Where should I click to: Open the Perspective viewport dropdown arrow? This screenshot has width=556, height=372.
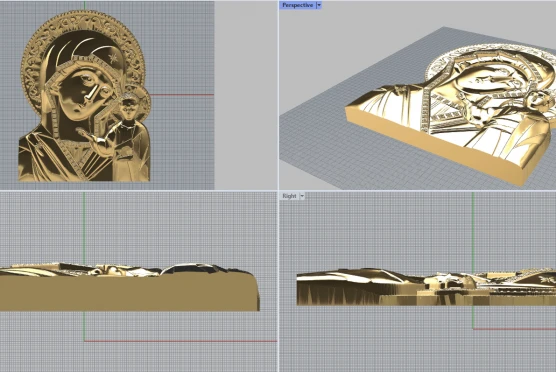[x=319, y=5]
